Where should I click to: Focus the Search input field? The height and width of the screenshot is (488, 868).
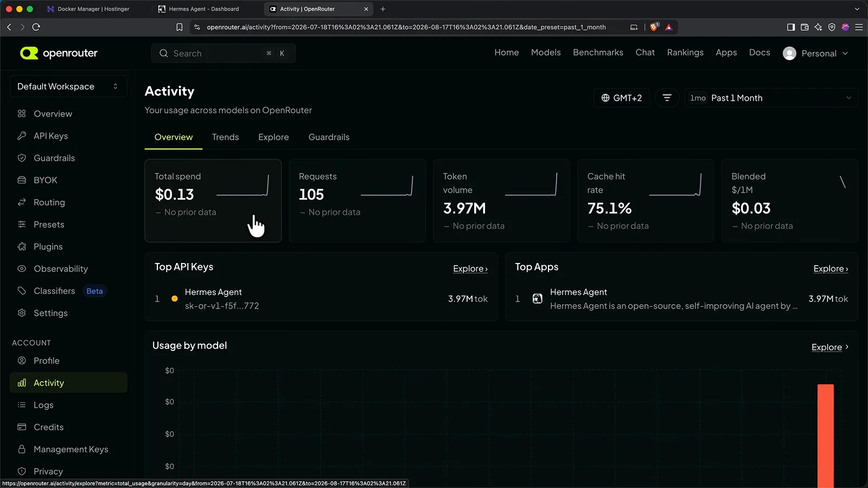coord(224,53)
